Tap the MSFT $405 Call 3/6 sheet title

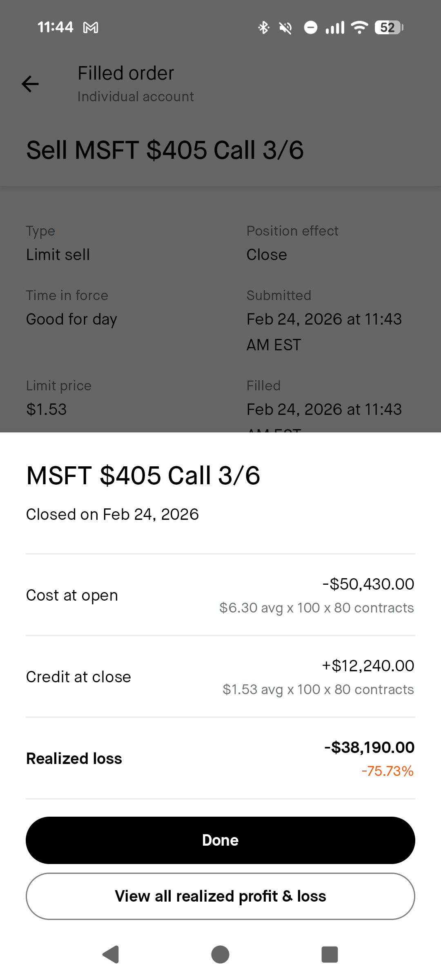tap(143, 476)
